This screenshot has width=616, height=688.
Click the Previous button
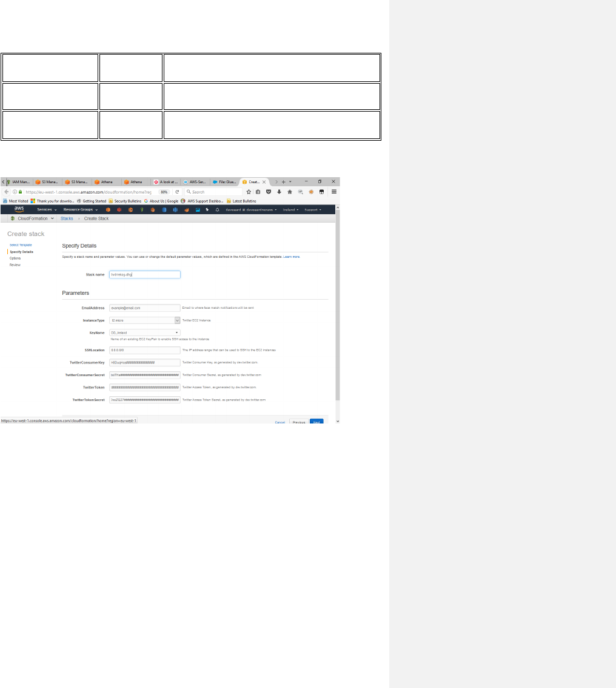(299, 422)
